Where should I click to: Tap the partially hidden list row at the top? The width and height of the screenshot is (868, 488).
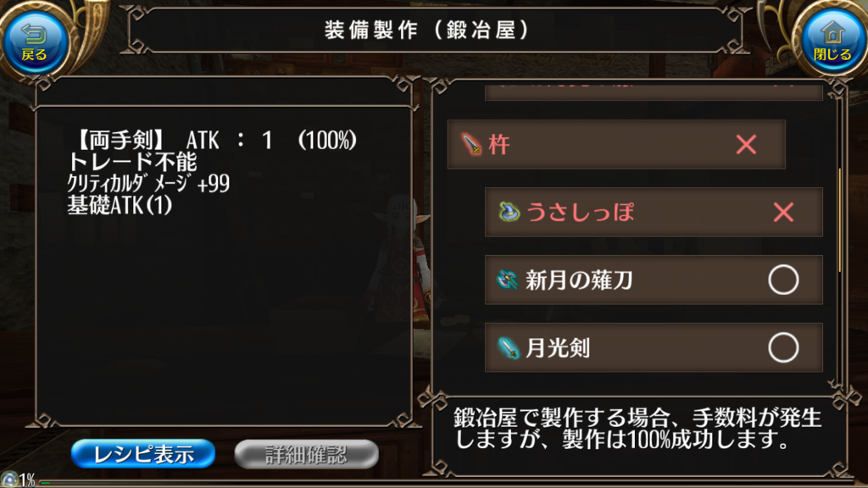pos(654,93)
